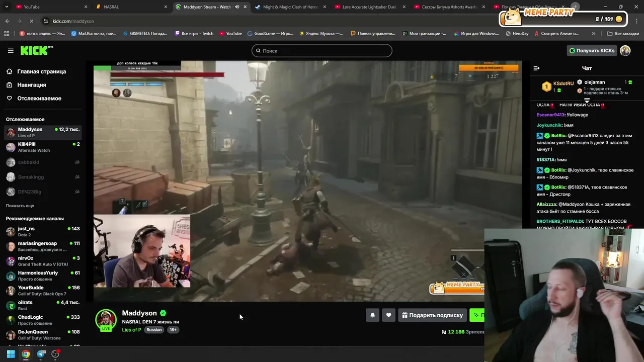Select offline channel cabbakid
644x362 pixels.
pos(42,162)
